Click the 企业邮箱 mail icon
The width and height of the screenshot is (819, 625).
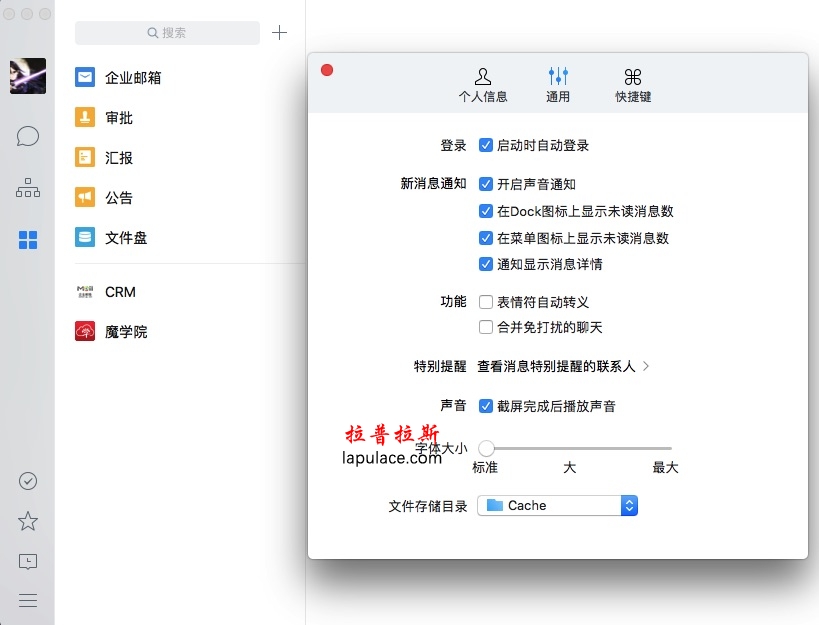point(85,77)
